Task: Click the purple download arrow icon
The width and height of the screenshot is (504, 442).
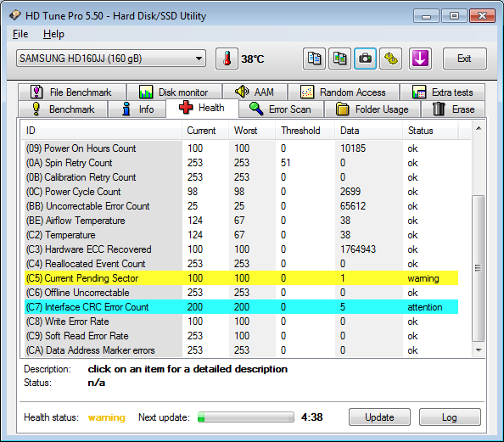Action: click(420, 59)
